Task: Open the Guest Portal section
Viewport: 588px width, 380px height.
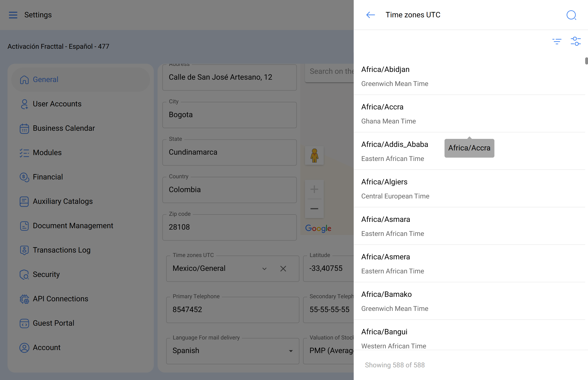Action: tap(53, 323)
